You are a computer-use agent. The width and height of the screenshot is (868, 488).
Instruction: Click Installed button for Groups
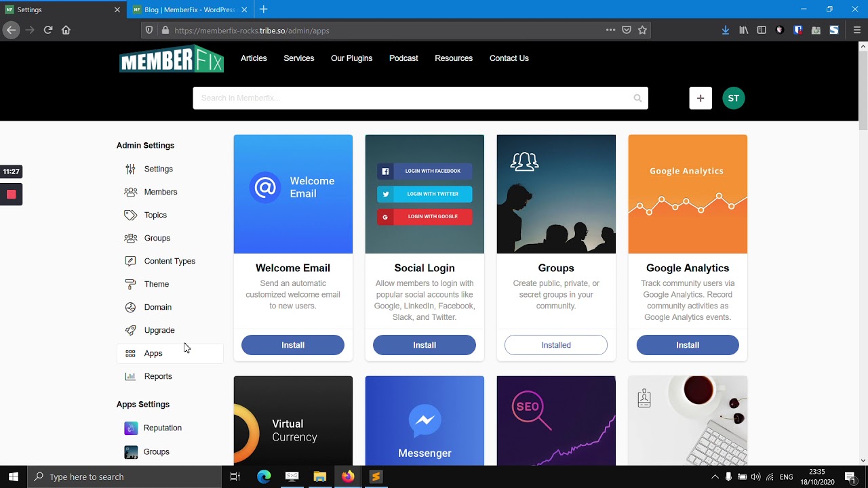[x=556, y=345]
